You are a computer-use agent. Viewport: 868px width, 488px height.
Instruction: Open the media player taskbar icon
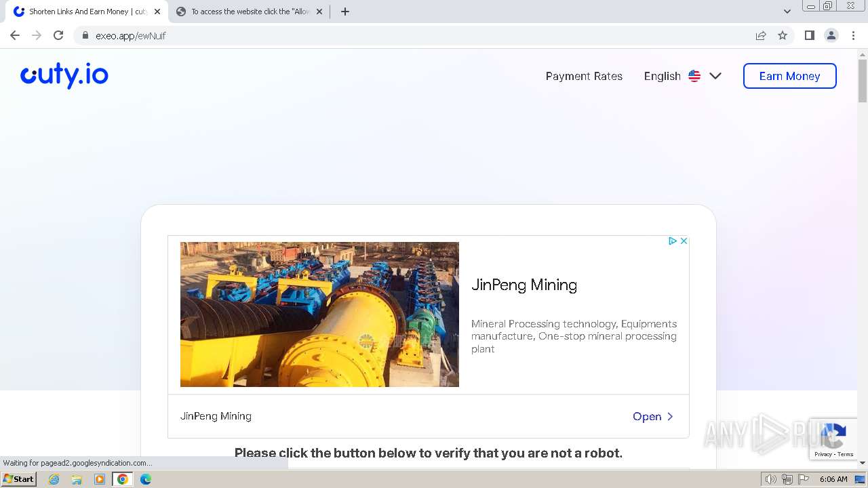100,479
